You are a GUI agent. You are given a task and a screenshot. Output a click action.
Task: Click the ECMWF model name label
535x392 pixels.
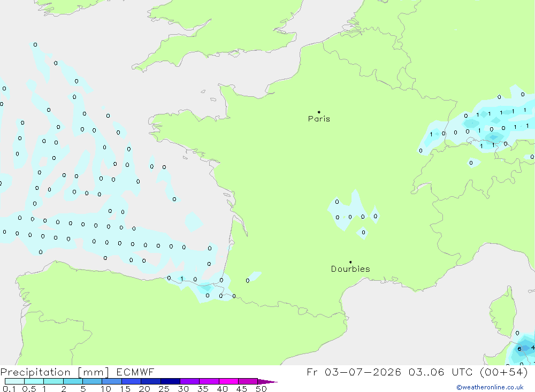pos(135,372)
